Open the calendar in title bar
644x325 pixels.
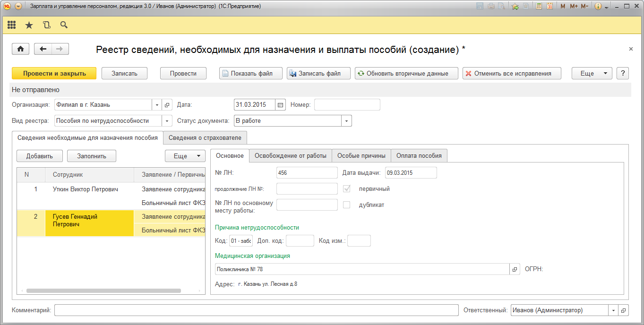550,6
